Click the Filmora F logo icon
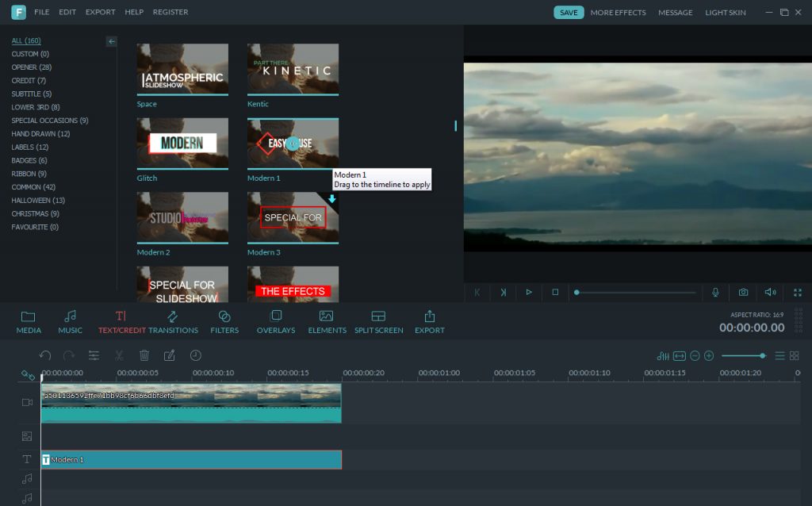This screenshot has height=506, width=812. click(x=19, y=12)
